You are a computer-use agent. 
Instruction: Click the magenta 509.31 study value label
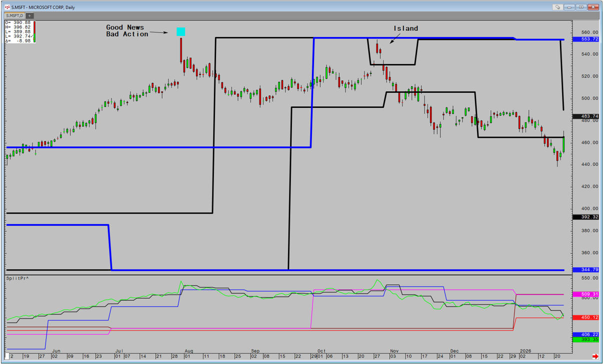click(x=586, y=295)
